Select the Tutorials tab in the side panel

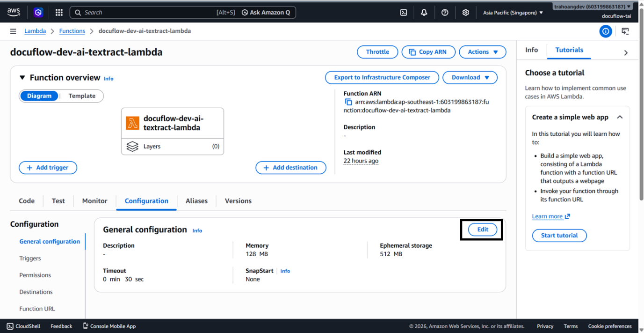pos(569,50)
